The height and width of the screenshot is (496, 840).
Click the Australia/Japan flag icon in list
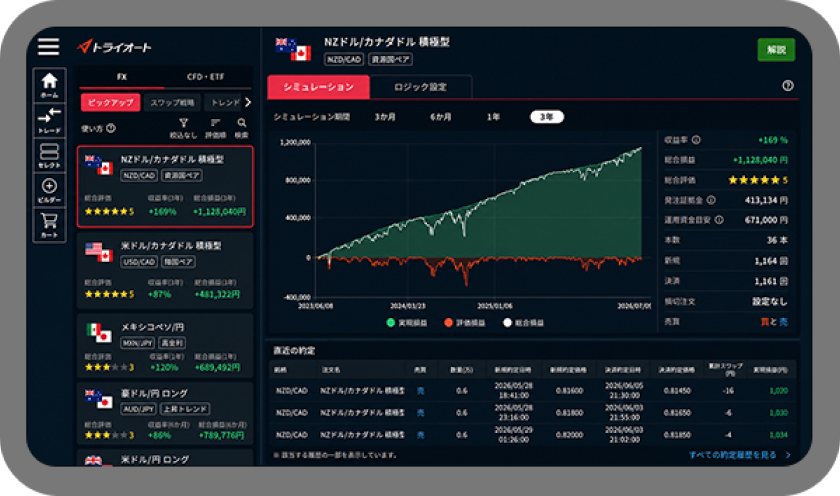pyautogui.click(x=99, y=399)
